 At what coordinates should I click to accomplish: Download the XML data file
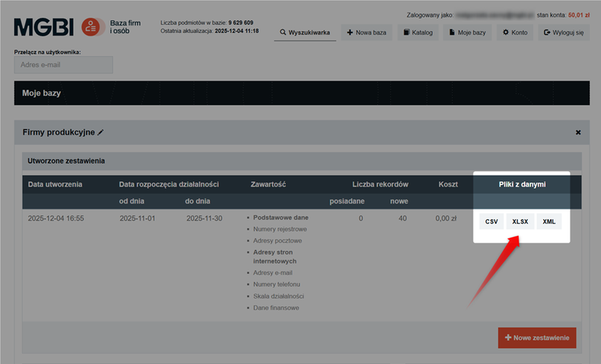[x=549, y=221]
